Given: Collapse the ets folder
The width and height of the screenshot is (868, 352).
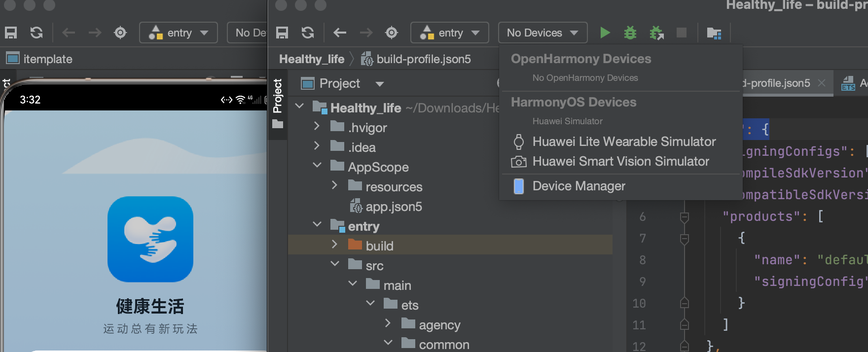Looking at the screenshot, I should pos(370,303).
